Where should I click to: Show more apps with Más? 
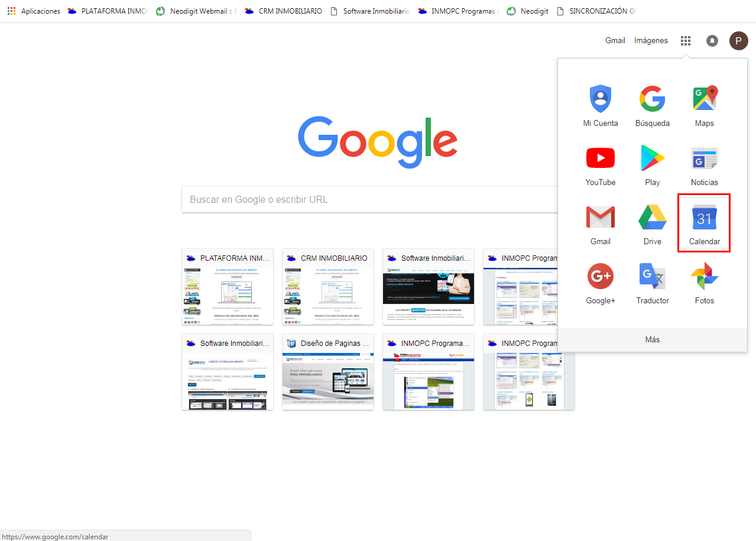(653, 340)
